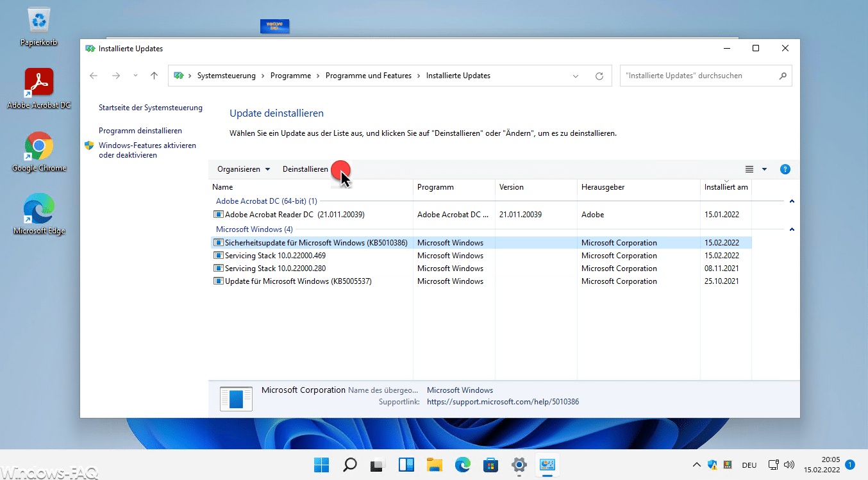Sort by the Version column header

pos(536,187)
